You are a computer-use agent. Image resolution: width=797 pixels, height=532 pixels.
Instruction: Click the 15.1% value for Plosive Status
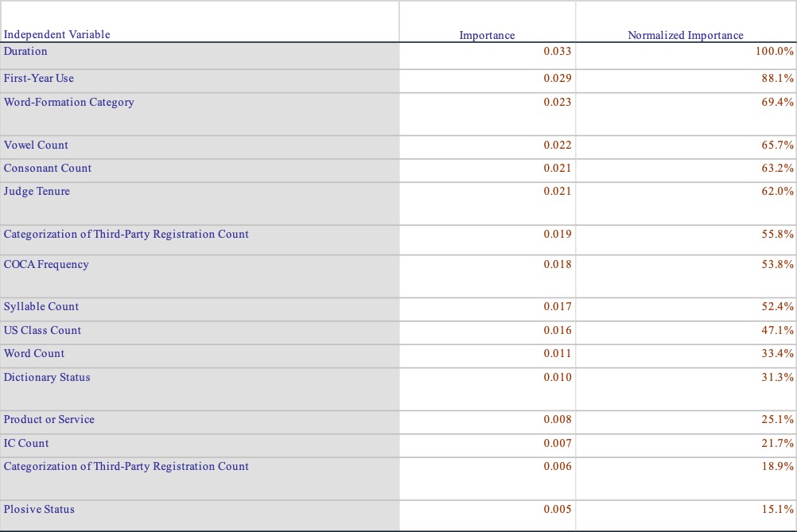777,510
